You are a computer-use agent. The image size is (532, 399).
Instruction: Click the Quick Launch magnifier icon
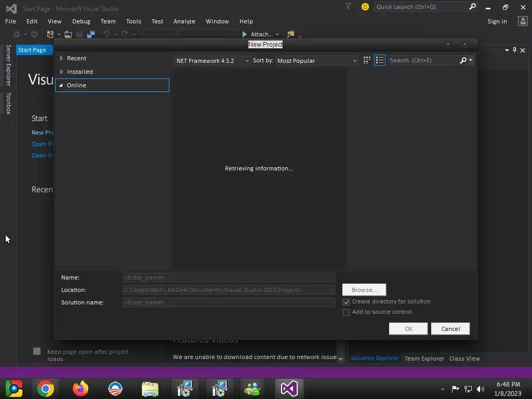pyautogui.click(x=472, y=6)
